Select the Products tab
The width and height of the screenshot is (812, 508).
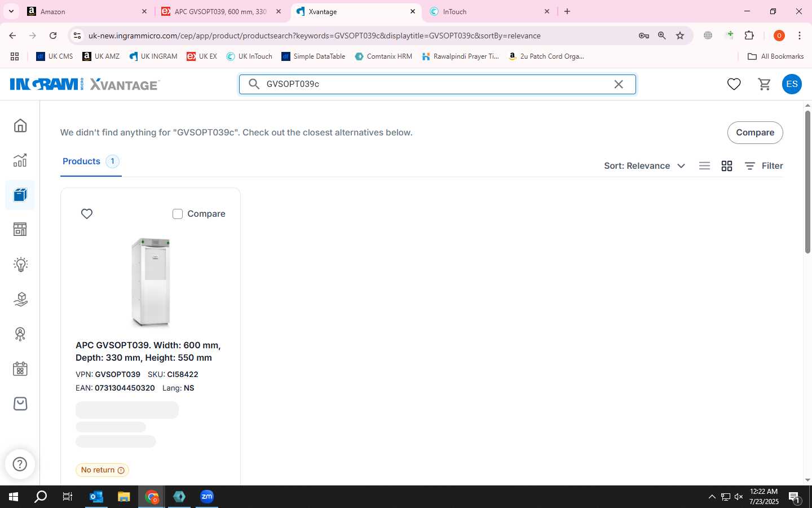tap(90, 161)
